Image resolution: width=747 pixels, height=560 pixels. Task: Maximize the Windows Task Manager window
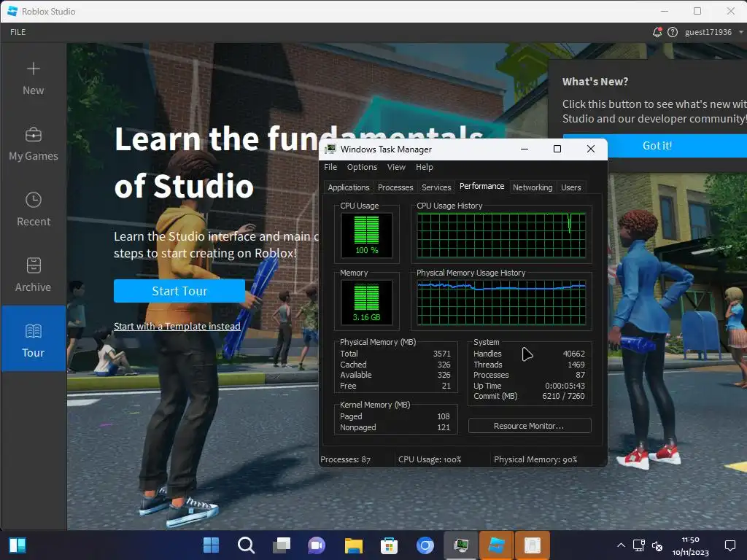pos(557,149)
